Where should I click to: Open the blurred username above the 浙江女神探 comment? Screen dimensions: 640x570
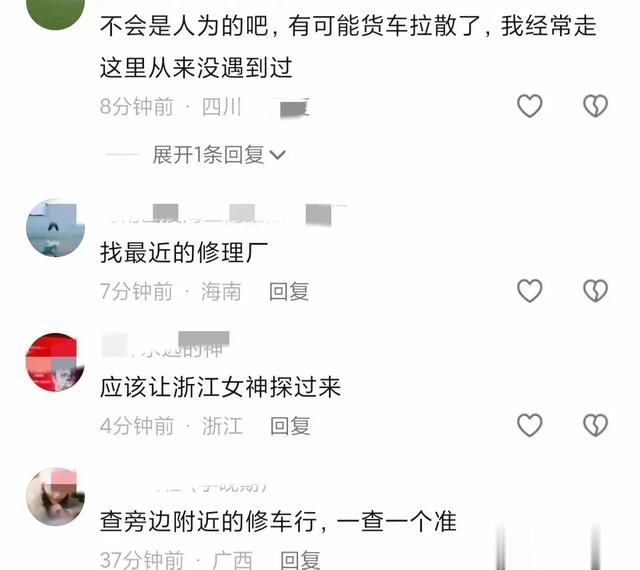(165, 345)
